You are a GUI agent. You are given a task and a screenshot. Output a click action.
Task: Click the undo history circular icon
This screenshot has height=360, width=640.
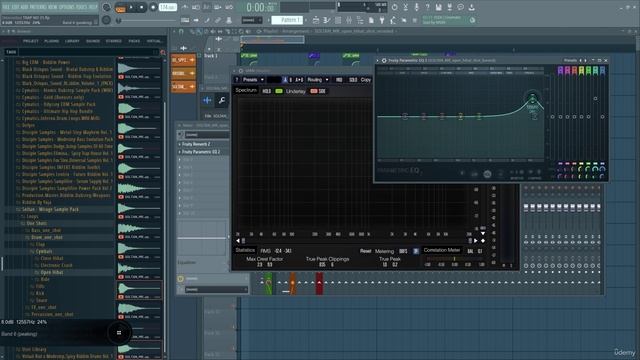pos(394,7)
